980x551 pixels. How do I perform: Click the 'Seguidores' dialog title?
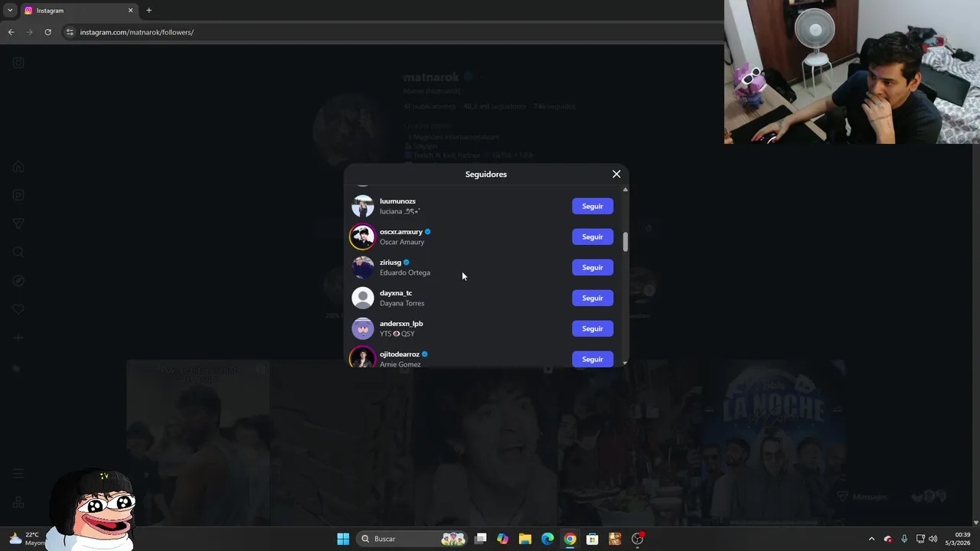(x=486, y=174)
